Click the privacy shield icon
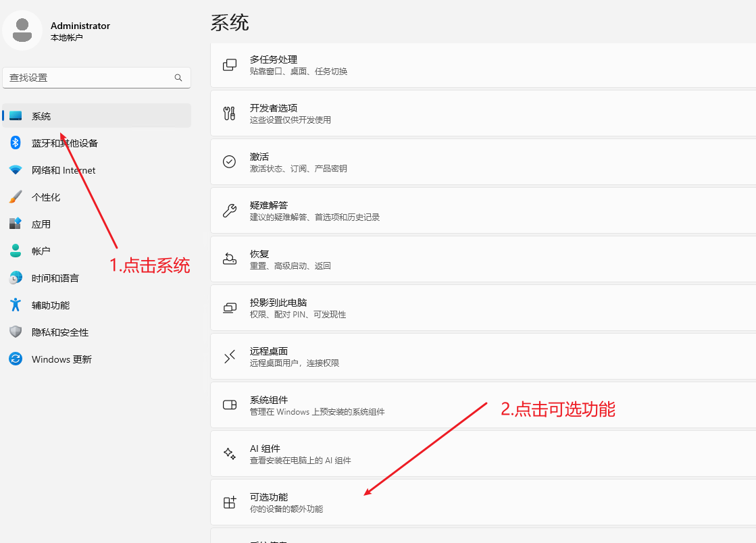The image size is (756, 543). [x=16, y=332]
